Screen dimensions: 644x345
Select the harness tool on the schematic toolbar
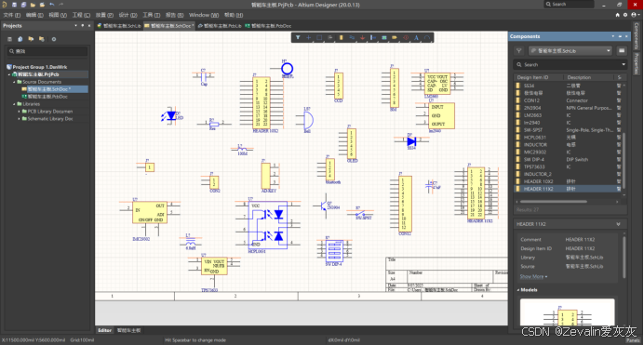[x=373, y=38]
